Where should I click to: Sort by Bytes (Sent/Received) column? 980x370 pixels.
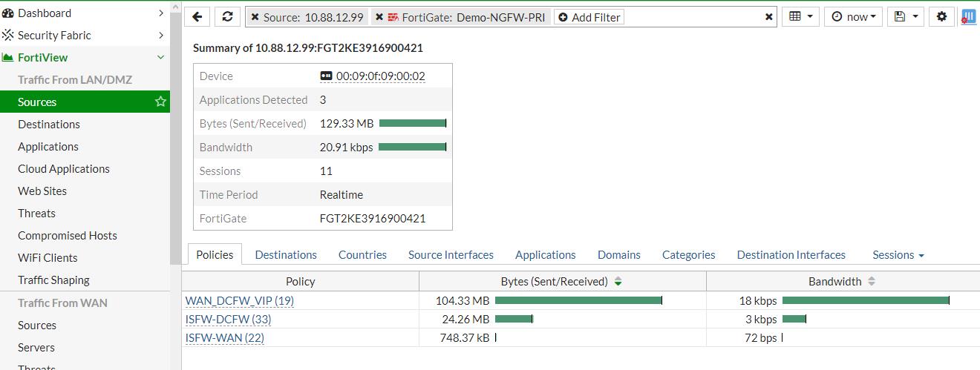[562, 281]
